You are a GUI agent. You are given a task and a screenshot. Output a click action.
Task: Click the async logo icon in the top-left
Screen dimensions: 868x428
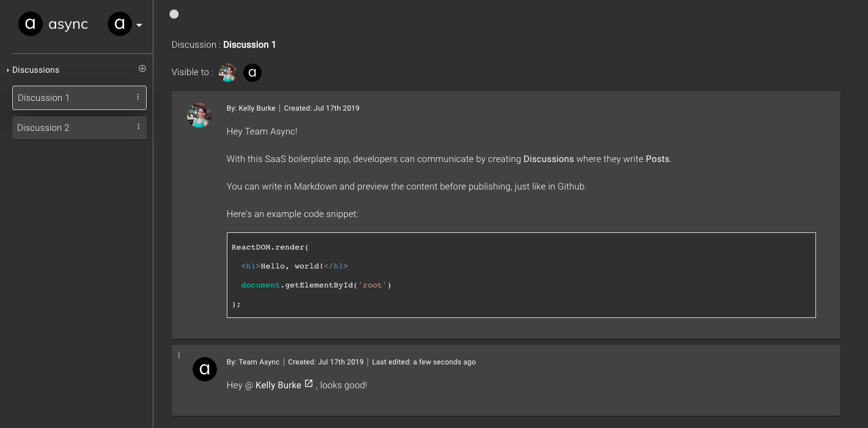click(31, 24)
